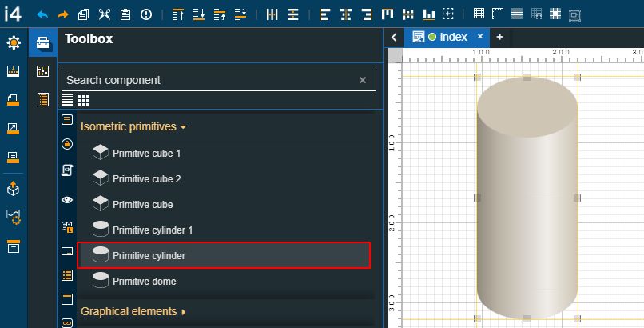The image size is (644, 328).
Task: Align selected objects to right
Action: pyautogui.click(x=367, y=14)
